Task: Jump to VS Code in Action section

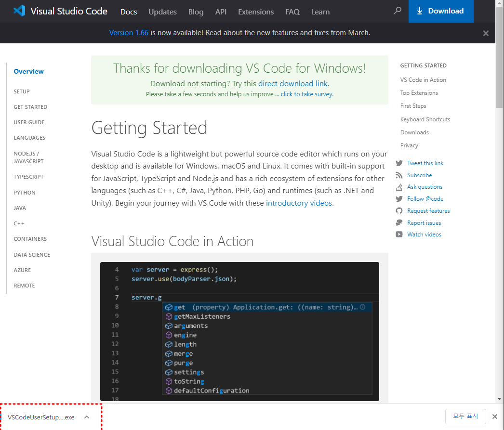Action: tap(423, 79)
